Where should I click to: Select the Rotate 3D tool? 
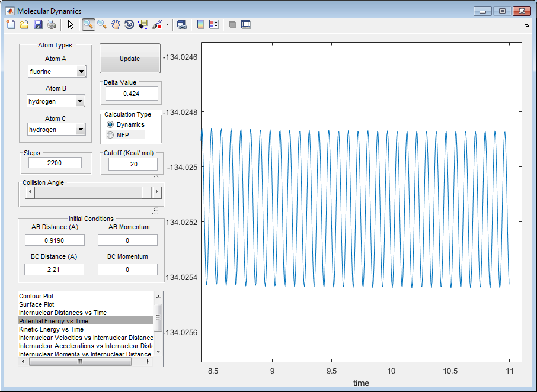129,24
